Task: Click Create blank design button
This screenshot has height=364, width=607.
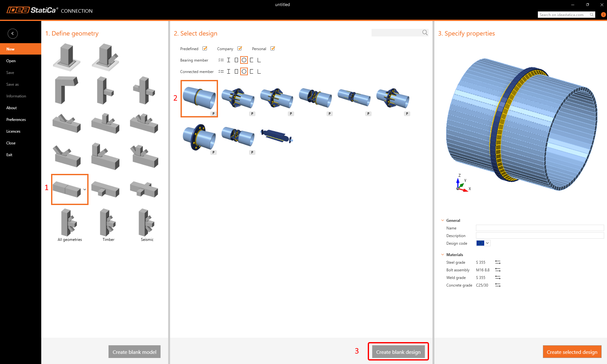Action: (398, 352)
